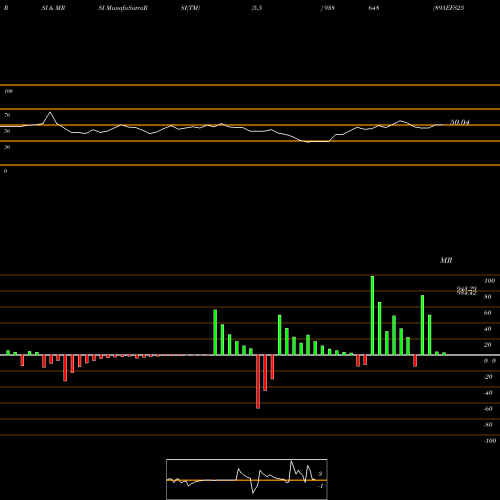The image size is (500, 500).
Task: Click the MR axis label -100
Action: pyautogui.click(x=490, y=441)
